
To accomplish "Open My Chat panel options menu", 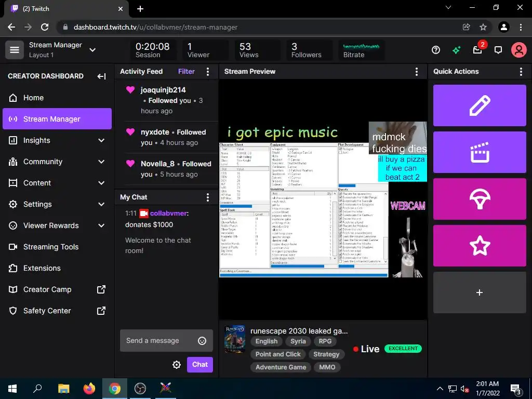I will coord(208,197).
